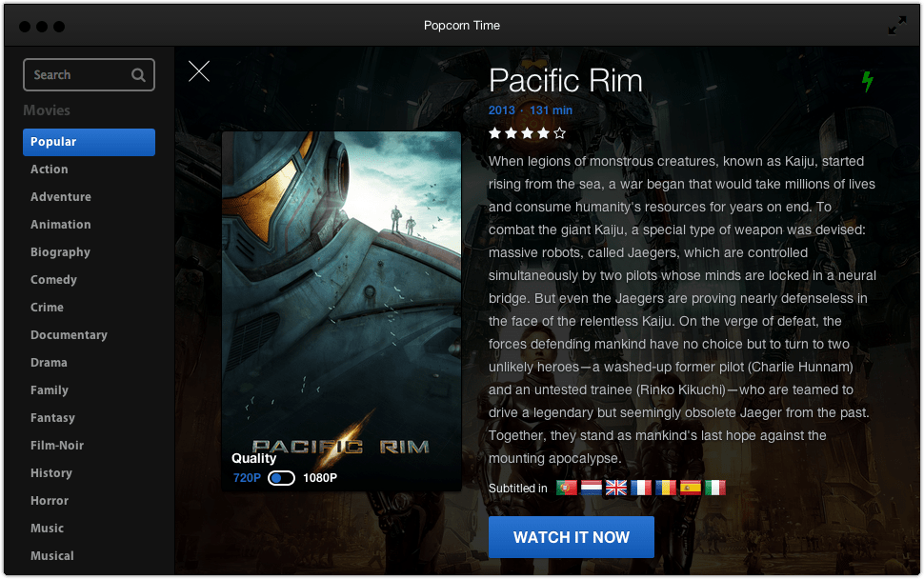Select the British flag subtitle
Image resolution: width=924 pixels, height=579 pixels.
[x=615, y=488]
